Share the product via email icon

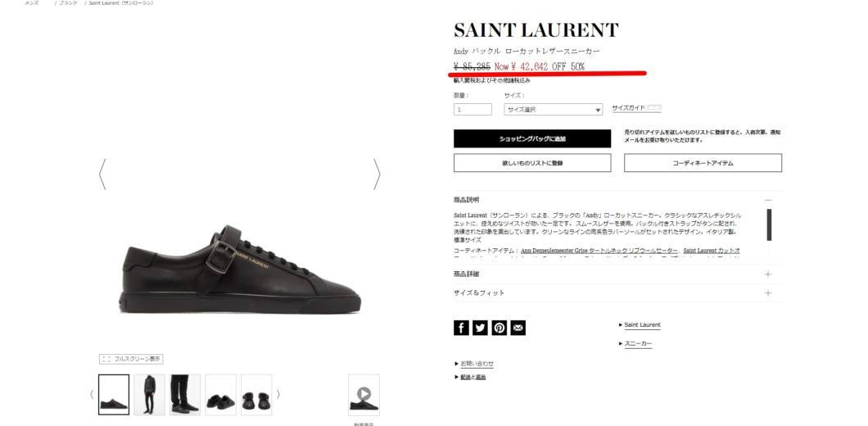518,328
